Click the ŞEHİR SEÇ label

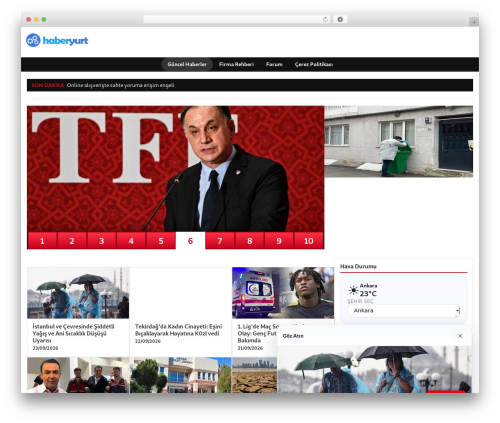point(360,301)
